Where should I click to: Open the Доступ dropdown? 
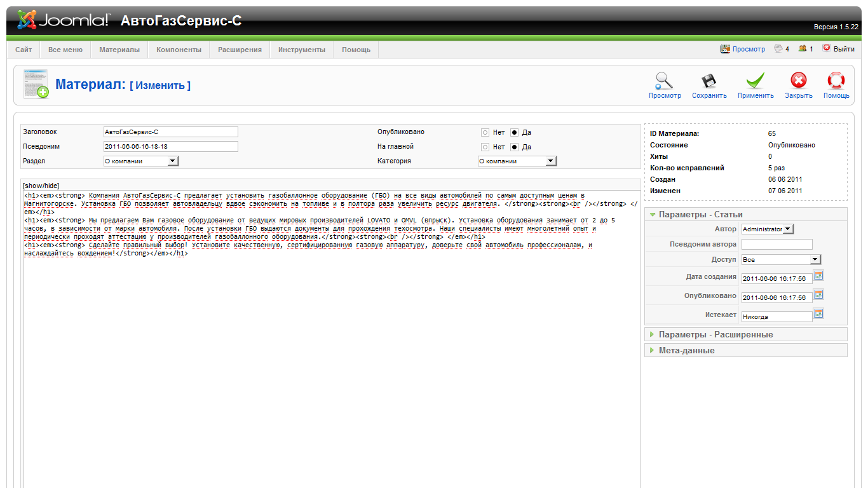pyautogui.click(x=781, y=259)
